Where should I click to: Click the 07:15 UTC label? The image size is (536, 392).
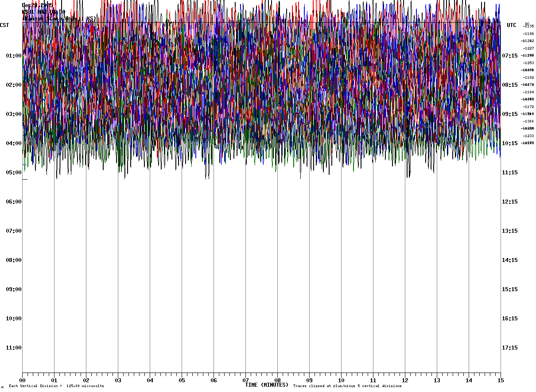click(x=510, y=56)
